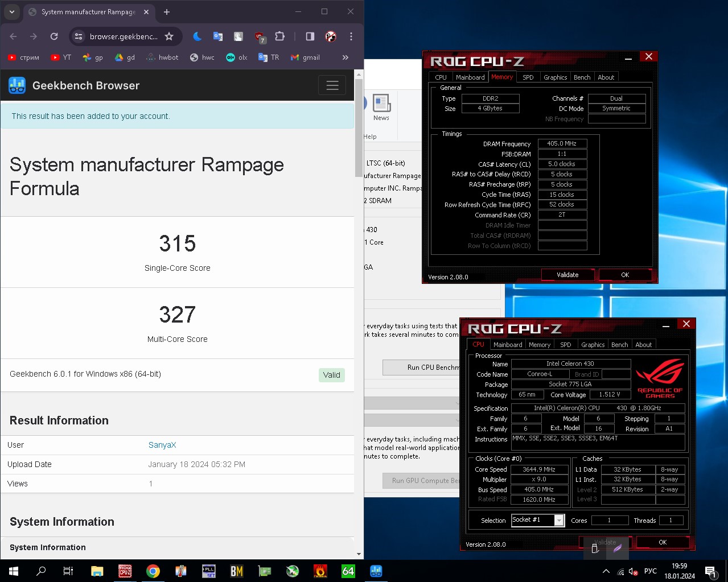Click the green Valid badge
The image size is (728, 582).
(332, 375)
